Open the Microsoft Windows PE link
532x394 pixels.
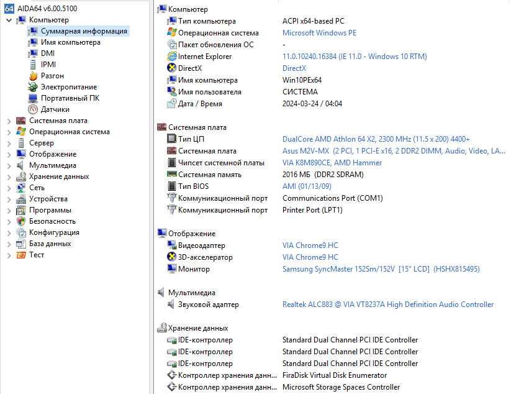(319, 33)
